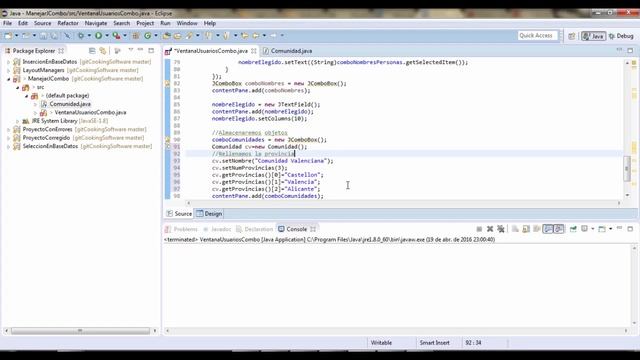
Task: Switch to the Design tab
Action: pyautogui.click(x=209, y=213)
